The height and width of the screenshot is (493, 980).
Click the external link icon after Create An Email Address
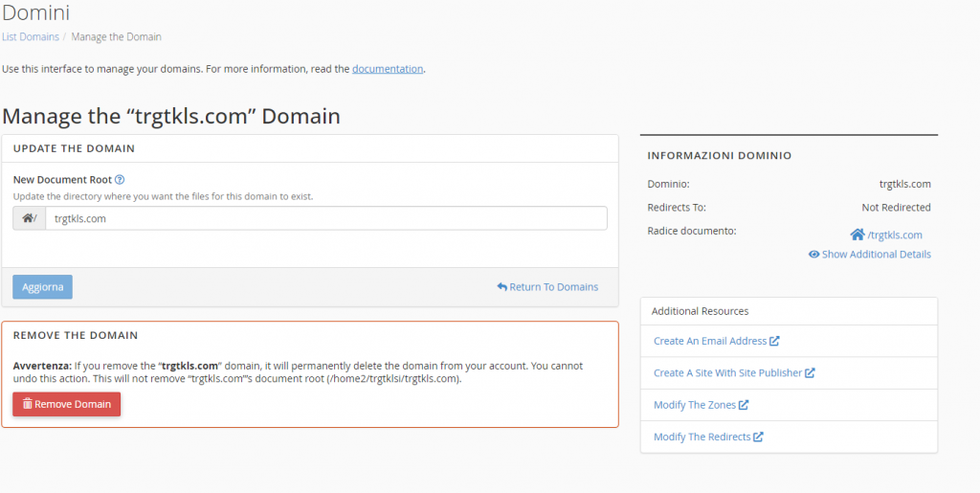[x=775, y=341]
